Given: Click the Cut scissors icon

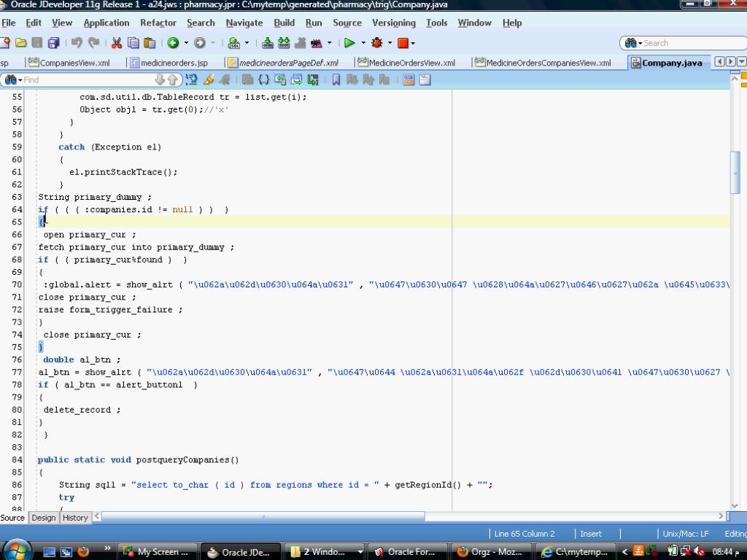Looking at the screenshot, I should [117, 43].
